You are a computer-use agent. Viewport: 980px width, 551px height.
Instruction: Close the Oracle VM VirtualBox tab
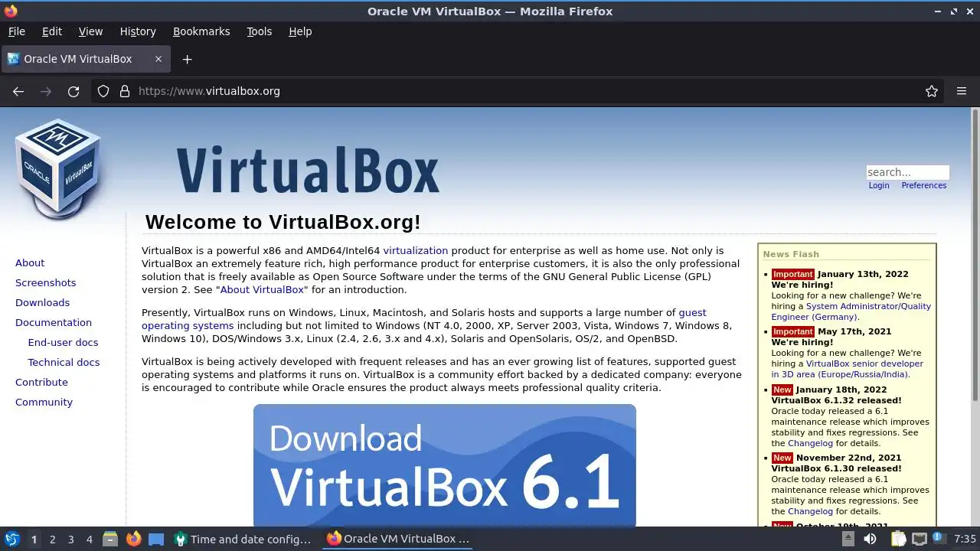coord(158,59)
